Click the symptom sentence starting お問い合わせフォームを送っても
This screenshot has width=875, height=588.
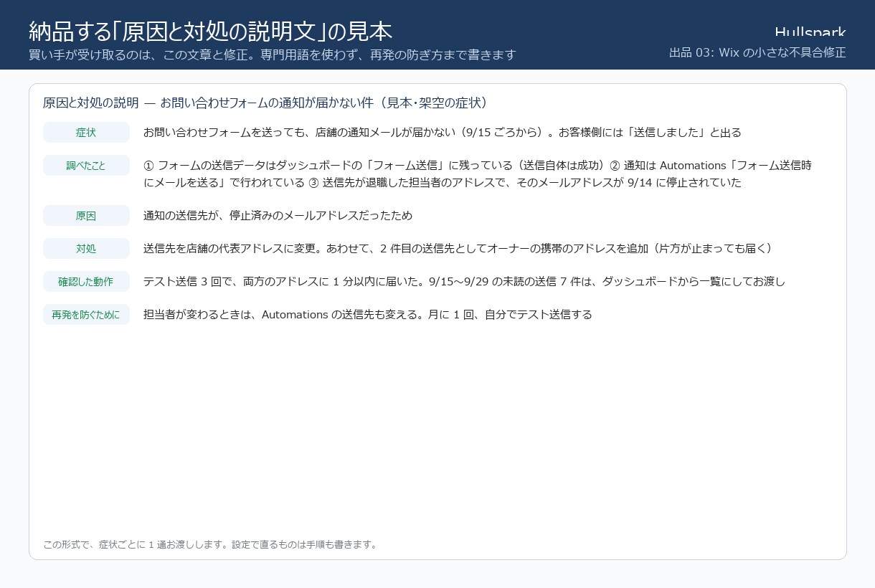(x=442, y=133)
